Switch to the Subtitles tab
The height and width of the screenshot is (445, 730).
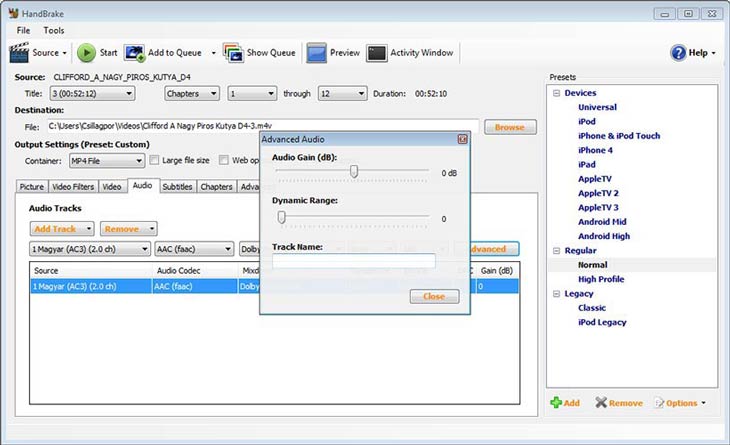pos(177,186)
